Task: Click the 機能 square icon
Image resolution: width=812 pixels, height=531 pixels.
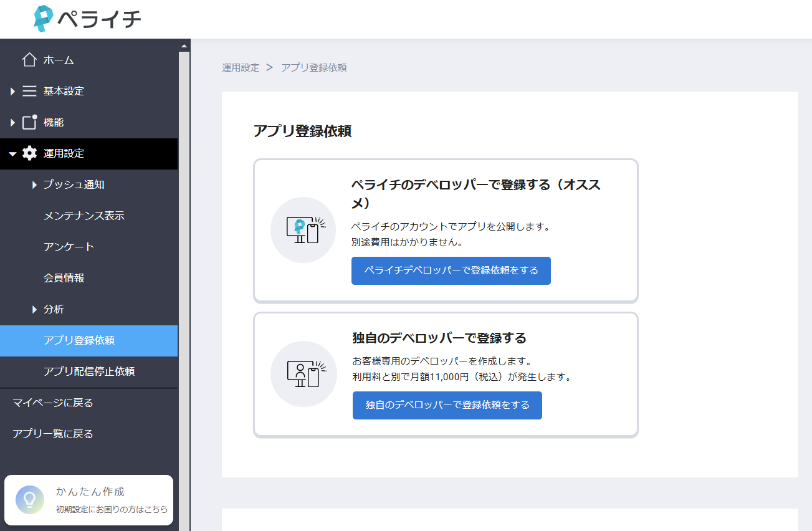Action: [29, 122]
